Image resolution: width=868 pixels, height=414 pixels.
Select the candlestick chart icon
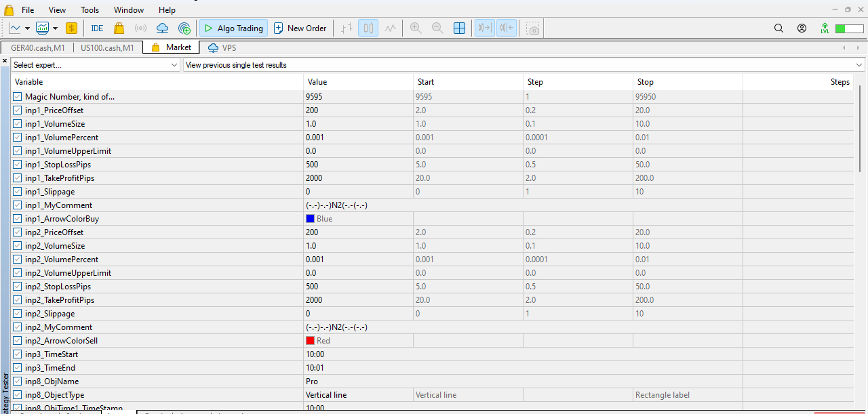coord(367,28)
